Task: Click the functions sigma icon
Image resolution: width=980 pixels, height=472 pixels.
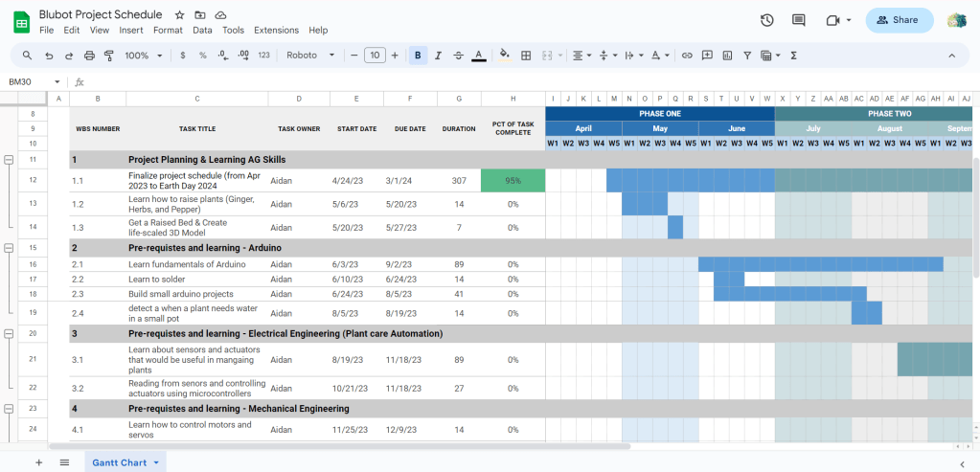Action: (793, 56)
